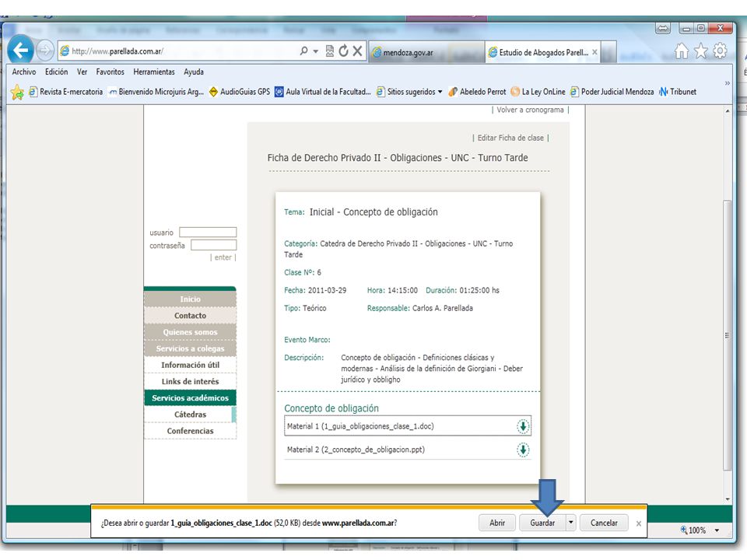The height and width of the screenshot is (560, 747).
Task: Click the 100% zoom level indicator
Action: (693, 530)
